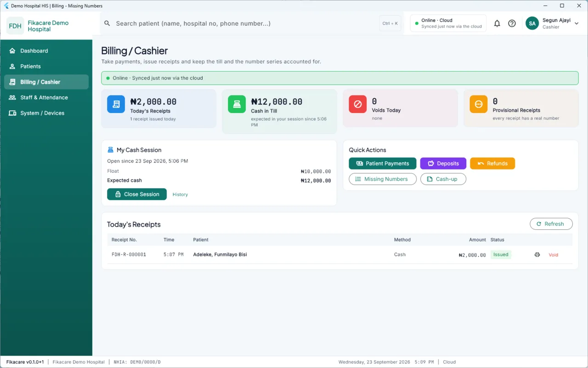
Task: Click the Issued status badge
Action: 501,255
